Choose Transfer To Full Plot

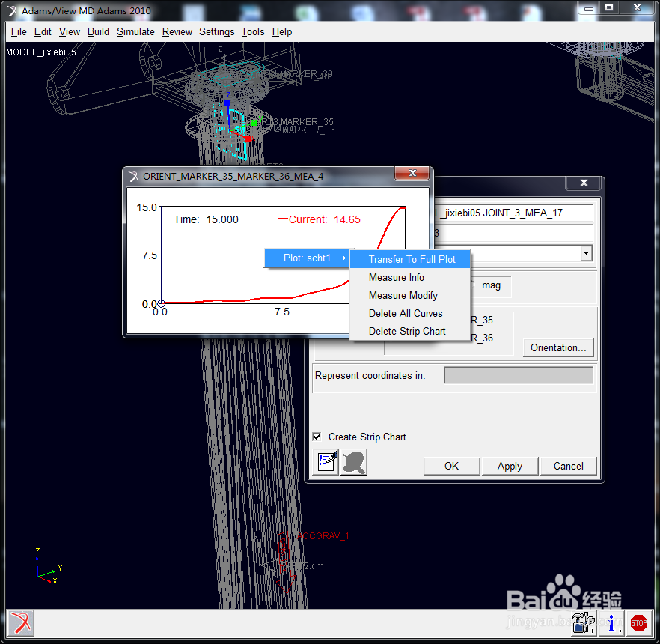tap(410, 259)
